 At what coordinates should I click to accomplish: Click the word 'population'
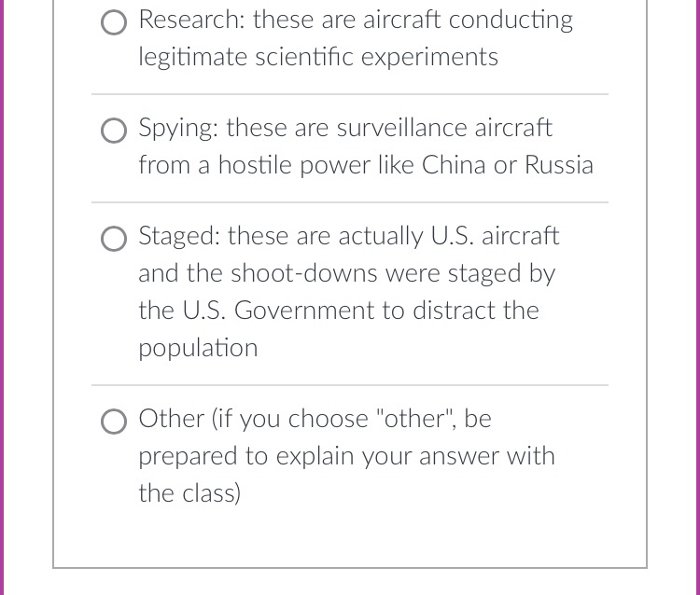pyautogui.click(x=198, y=348)
